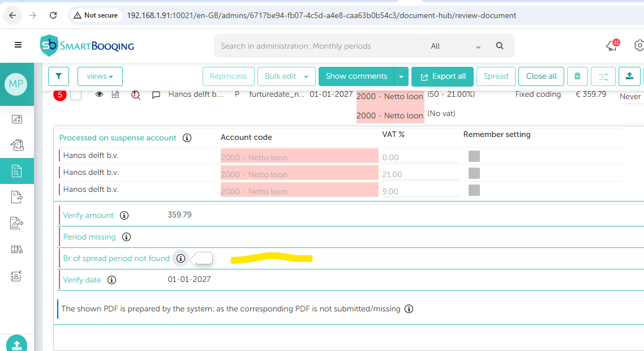Click info icon beside Verify amount
Image resolution: width=644 pixels, height=351 pixels.
coord(124,215)
